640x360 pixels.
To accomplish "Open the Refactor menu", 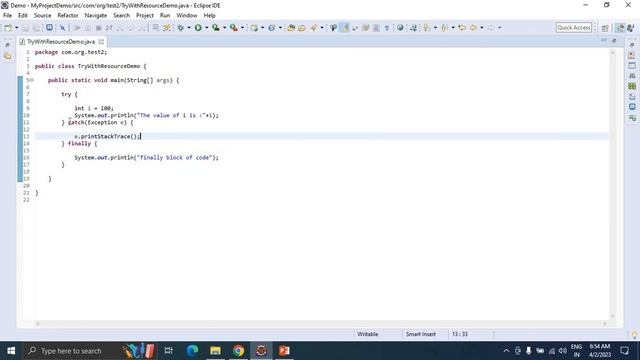I will 68,16.
